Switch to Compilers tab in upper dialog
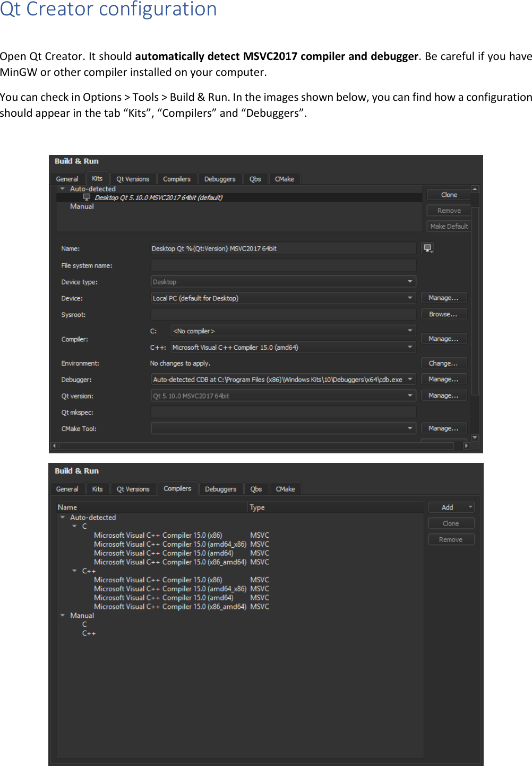The height and width of the screenshot is (766, 532). (x=177, y=179)
